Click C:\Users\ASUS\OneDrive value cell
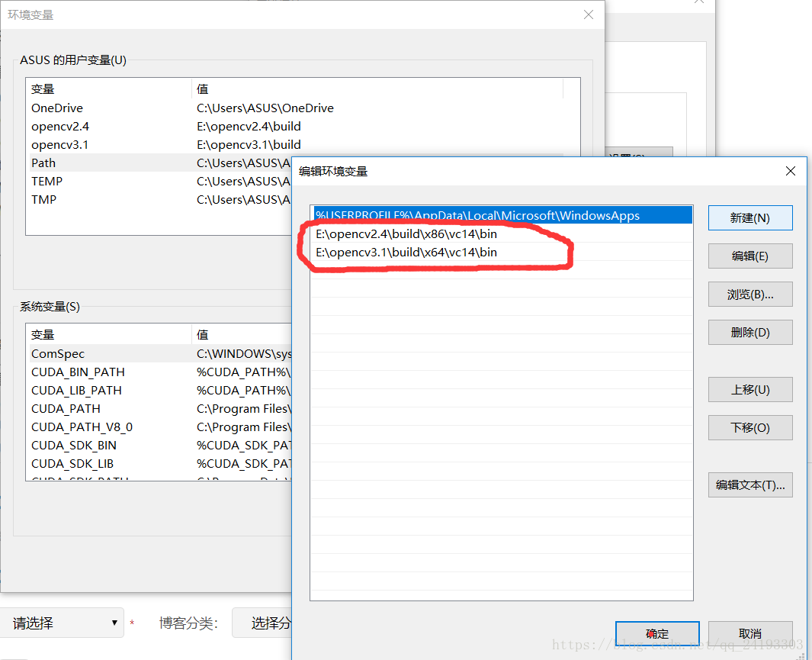The width and height of the screenshot is (812, 660). 265,108
